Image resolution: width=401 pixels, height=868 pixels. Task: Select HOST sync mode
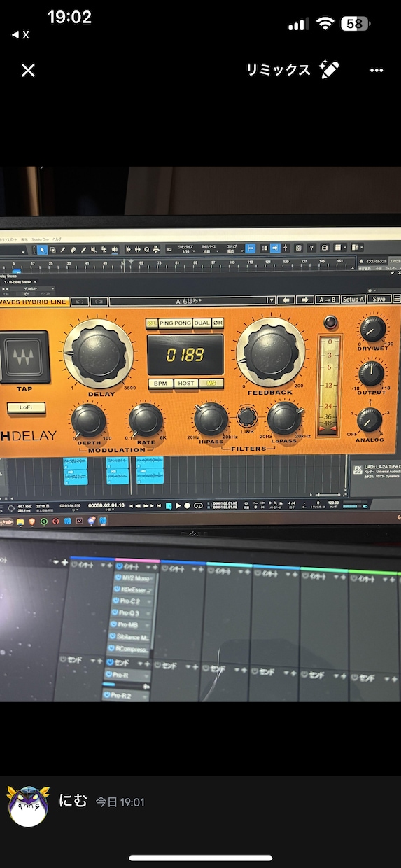(x=186, y=384)
